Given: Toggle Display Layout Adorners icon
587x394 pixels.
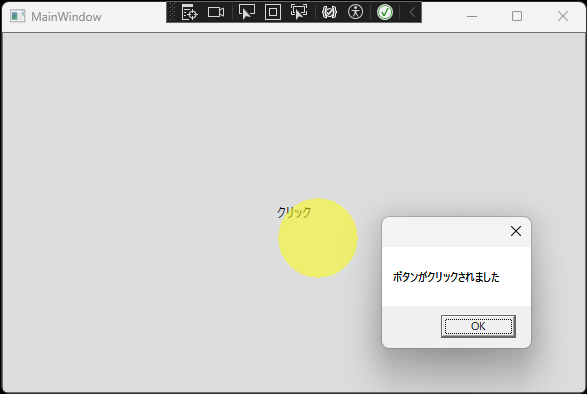Looking at the screenshot, I should (273, 12).
